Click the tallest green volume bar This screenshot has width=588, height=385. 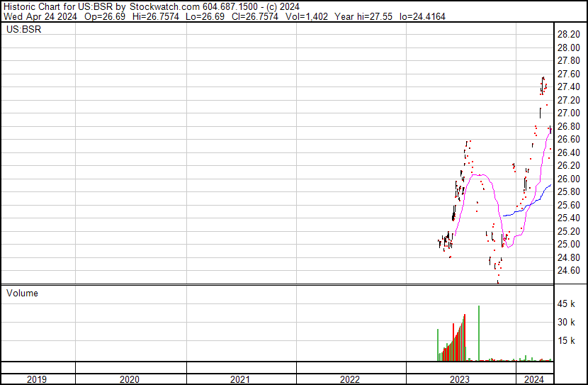[x=479, y=333]
